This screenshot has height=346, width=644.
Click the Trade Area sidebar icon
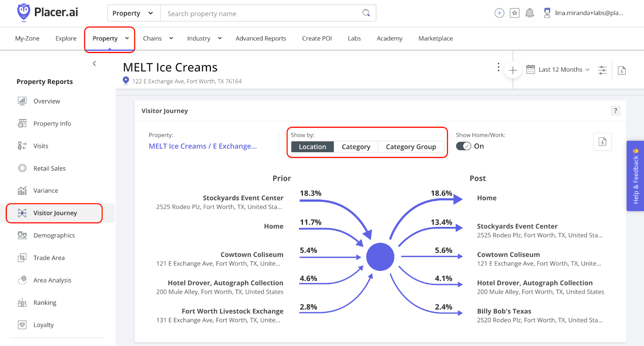22,257
